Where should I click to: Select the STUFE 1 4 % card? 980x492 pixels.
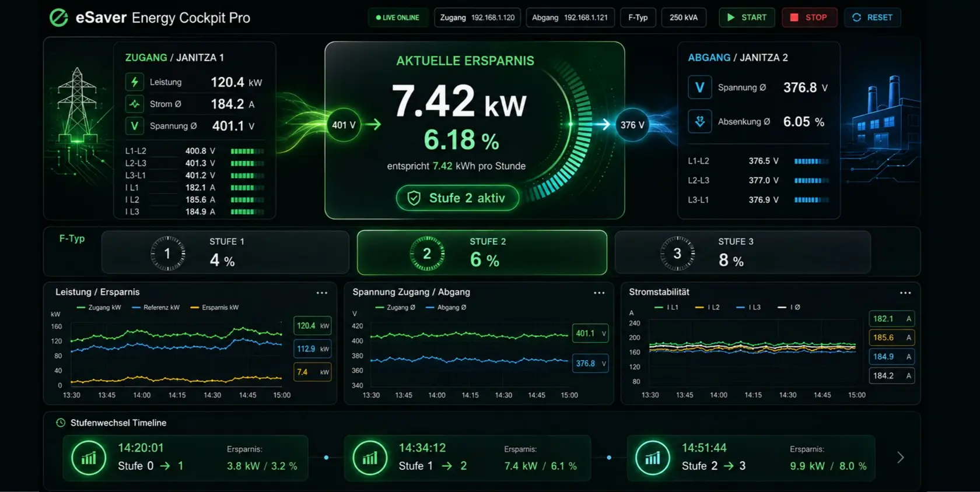click(x=225, y=252)
